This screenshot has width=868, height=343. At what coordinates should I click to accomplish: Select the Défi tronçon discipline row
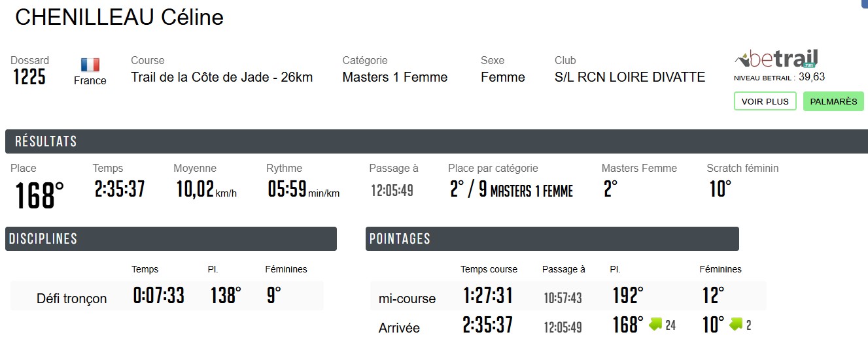point(72,299)
